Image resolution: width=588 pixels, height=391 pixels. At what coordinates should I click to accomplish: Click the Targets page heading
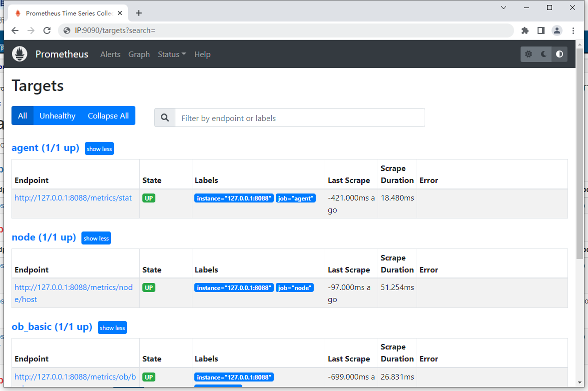37,85
